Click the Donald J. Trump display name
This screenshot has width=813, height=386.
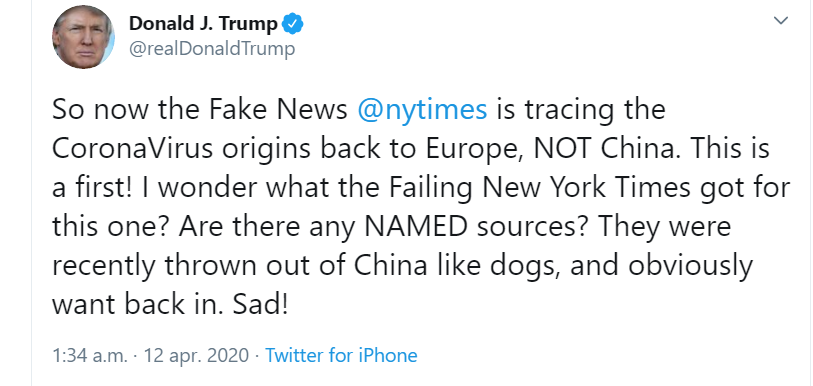[x=203, y=24]
